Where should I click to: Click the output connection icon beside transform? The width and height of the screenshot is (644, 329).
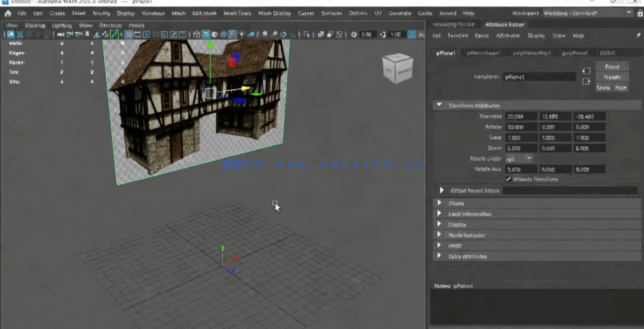(585, 82)
